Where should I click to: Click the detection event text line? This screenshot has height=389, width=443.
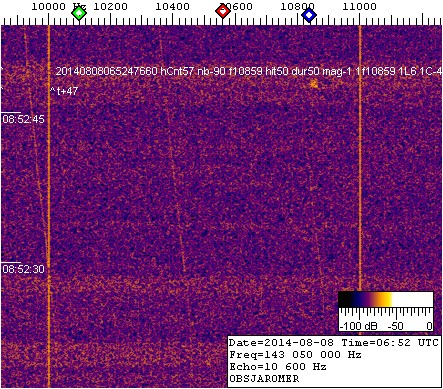(x=249, y=71)
